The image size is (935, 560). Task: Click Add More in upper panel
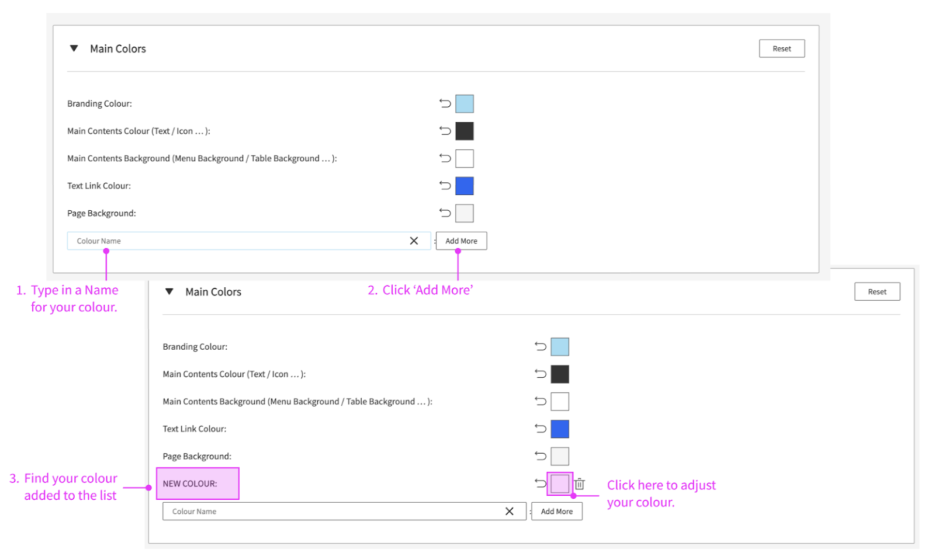(x=461, y=241)
